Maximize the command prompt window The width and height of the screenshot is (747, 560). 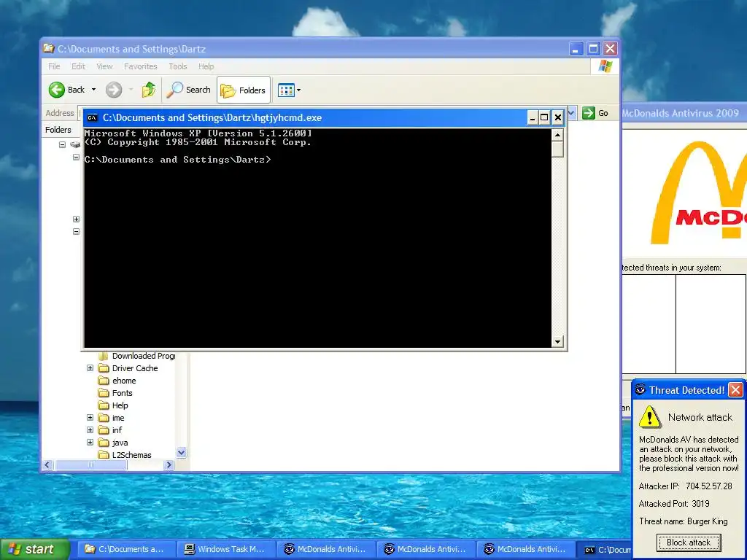(x=544, y=117)
